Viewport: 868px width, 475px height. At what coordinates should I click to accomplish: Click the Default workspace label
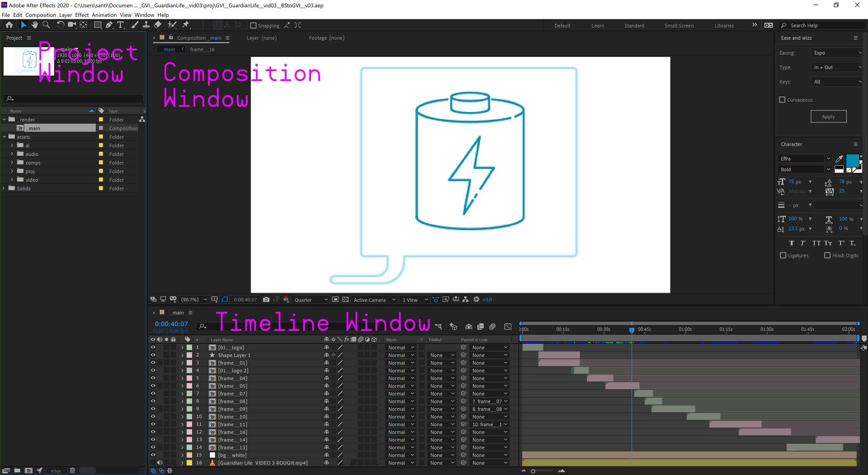pos(562,25)
